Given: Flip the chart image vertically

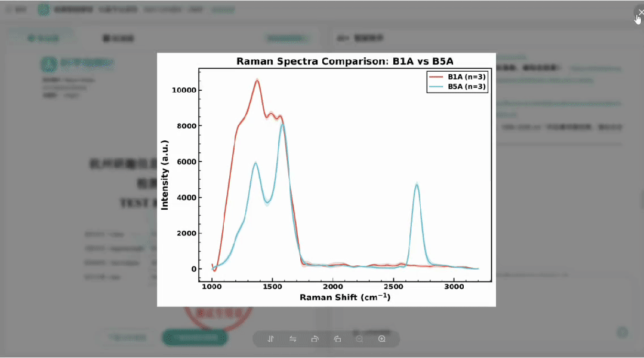Looking at the screenshot, I should [270, 339].
